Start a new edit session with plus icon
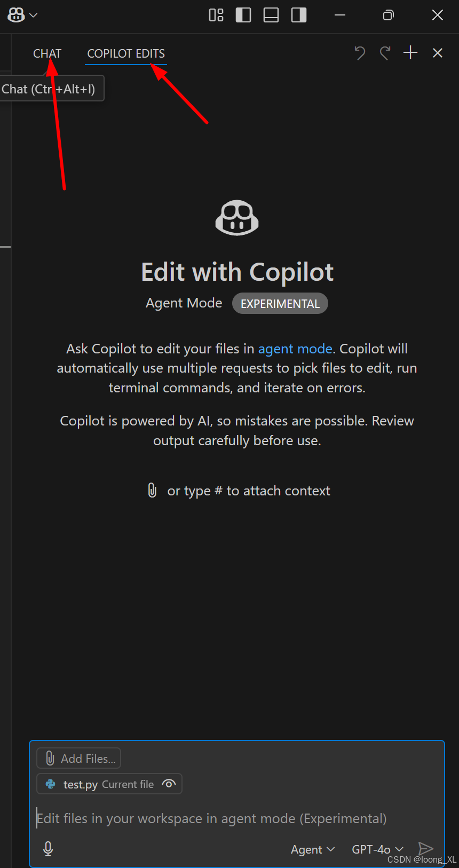The width and height of the screenshot is (459, 868). (x=410, y=52)
